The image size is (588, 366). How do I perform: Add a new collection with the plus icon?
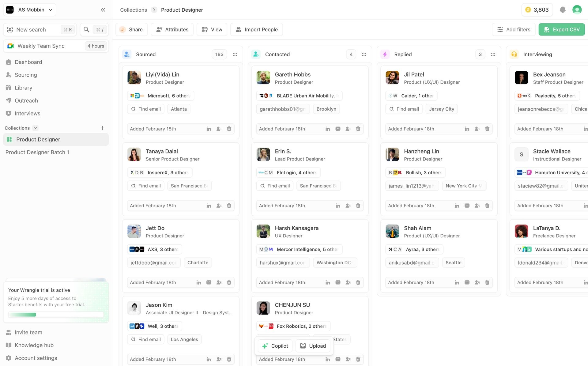pos(102,128)
